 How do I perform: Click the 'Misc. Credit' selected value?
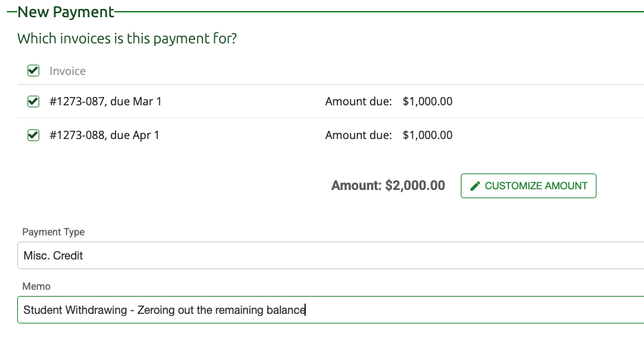pos(53,255)
